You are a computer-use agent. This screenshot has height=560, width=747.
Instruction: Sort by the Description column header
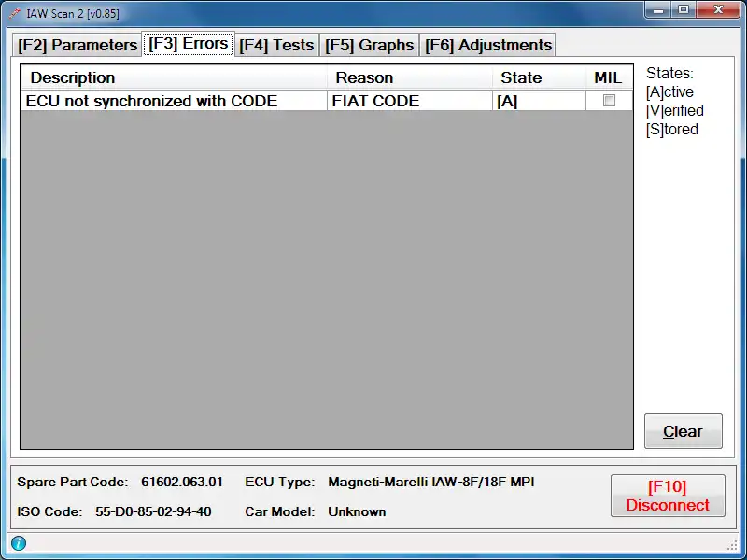174,77
